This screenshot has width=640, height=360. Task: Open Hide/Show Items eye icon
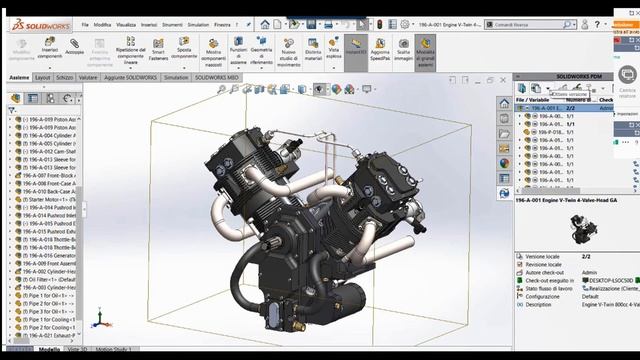(x=319, y=89)
